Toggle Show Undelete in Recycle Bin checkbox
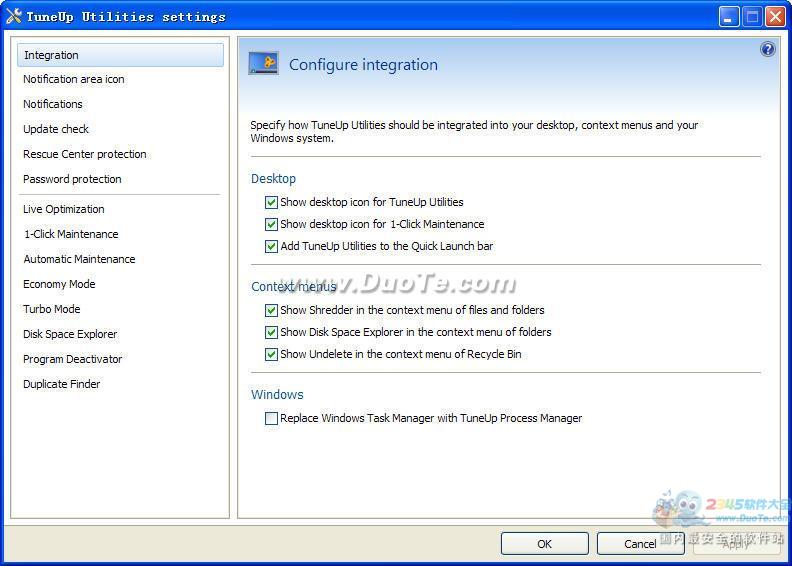 pos(271,354)
